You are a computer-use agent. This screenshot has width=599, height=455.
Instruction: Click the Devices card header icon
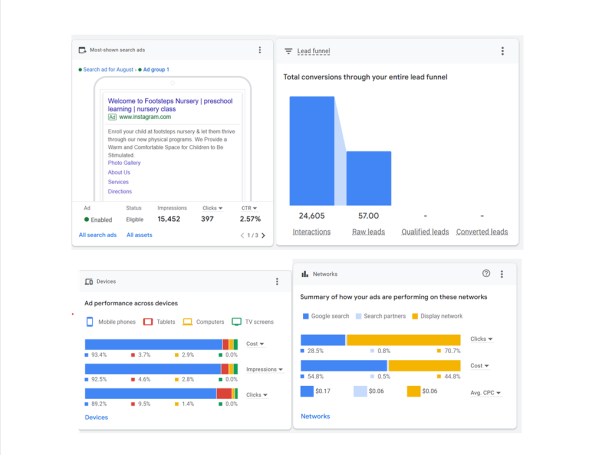tap(89, 282)
